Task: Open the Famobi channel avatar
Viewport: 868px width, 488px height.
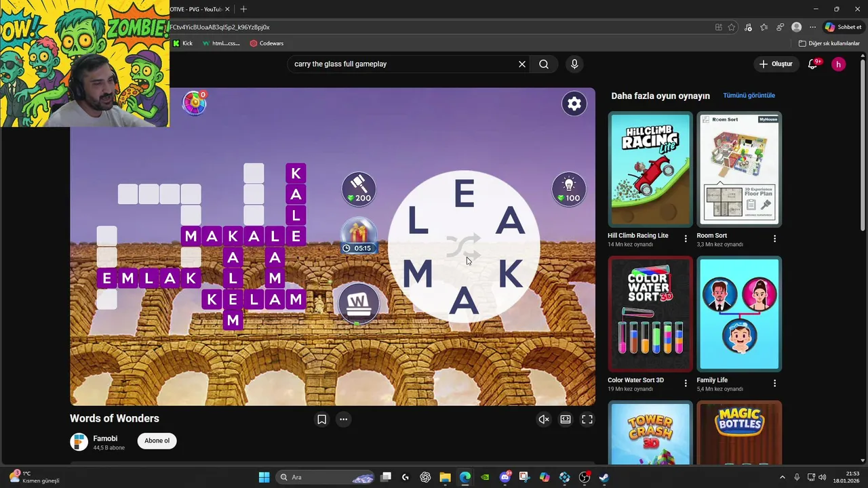Action: [79, 442]
